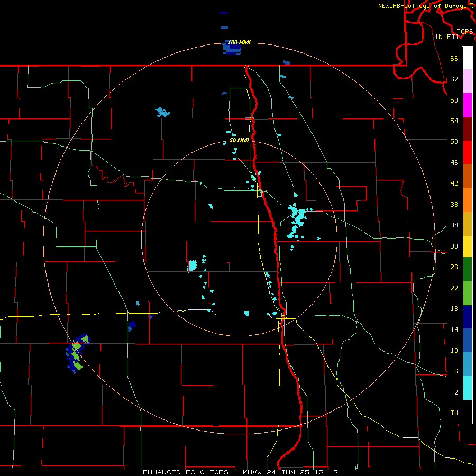The image size is (476, 476).
Task: Click the 30 value on the legend
Action: point(454,246)
